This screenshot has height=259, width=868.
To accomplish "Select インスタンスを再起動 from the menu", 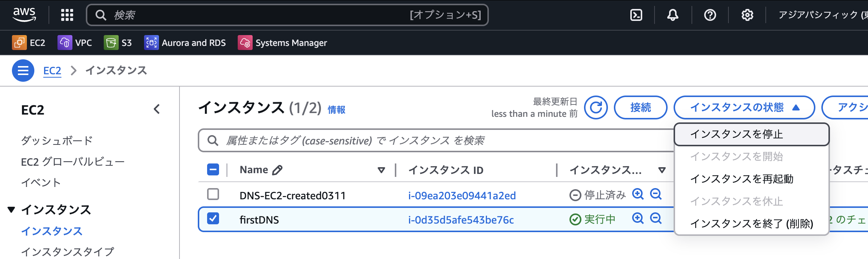I will coord(752,179).
